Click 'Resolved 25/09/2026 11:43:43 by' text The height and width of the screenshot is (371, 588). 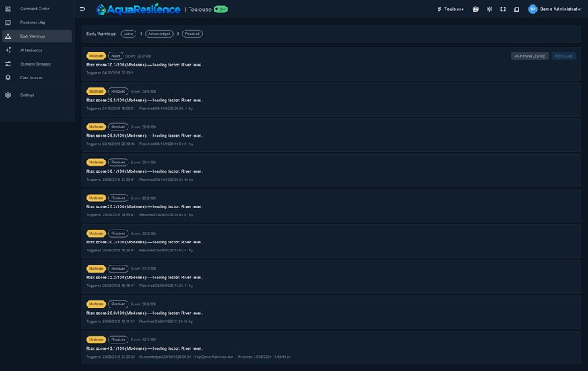(x=264, y=356)
